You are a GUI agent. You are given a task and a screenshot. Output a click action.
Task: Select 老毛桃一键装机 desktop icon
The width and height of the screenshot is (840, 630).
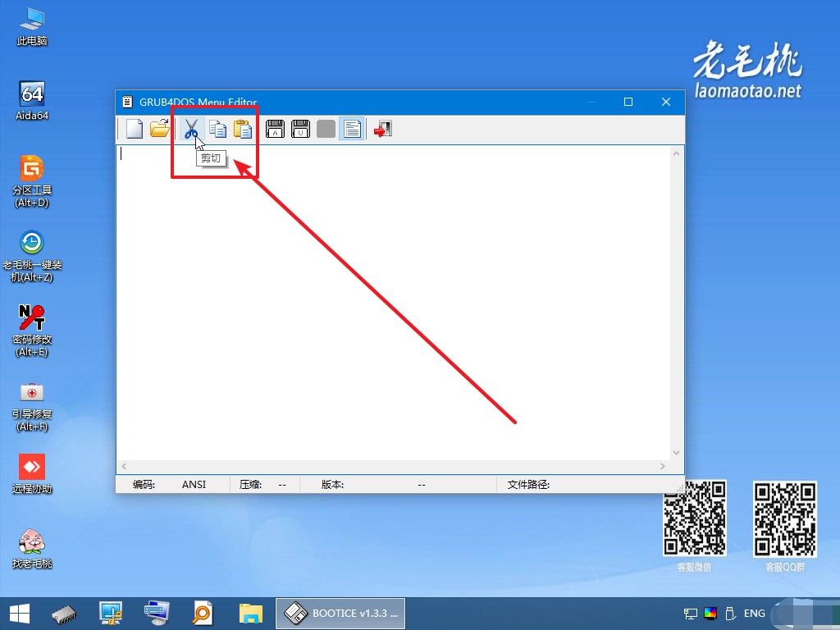[32, 256]
